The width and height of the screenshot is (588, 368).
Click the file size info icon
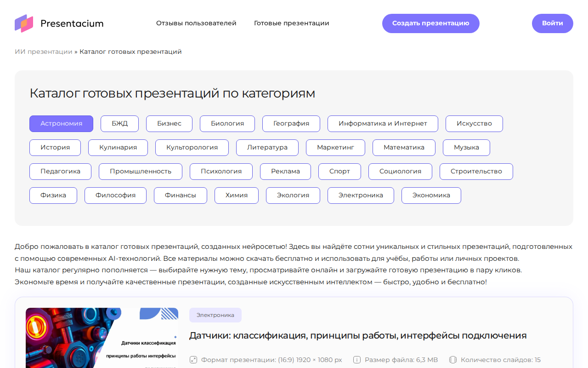tap(357, 360)
